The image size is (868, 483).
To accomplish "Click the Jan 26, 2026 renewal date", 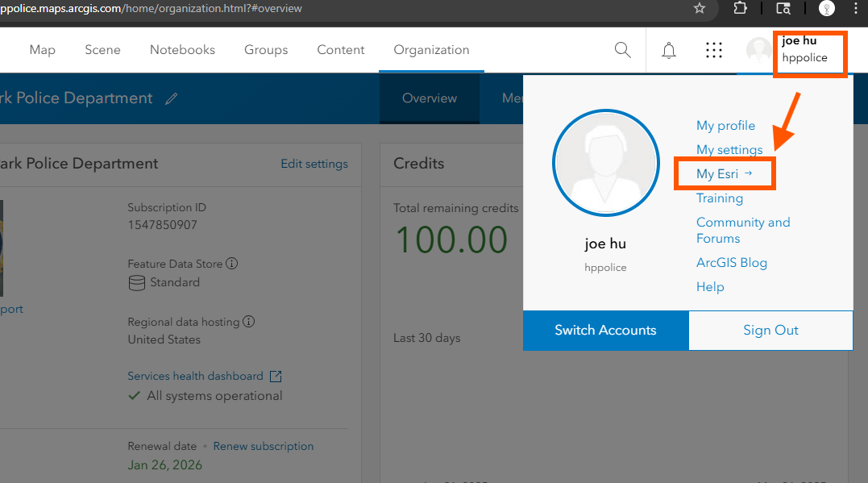I will coord(165,464).
